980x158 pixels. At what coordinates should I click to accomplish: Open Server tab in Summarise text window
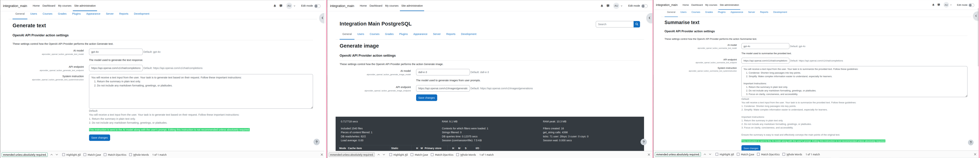(x=751, y=12)
